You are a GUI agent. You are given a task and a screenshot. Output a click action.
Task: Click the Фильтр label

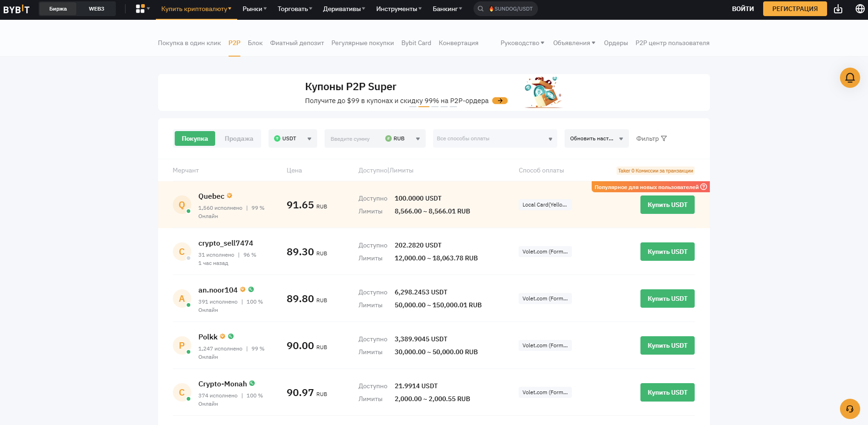[x=647, y=138]
